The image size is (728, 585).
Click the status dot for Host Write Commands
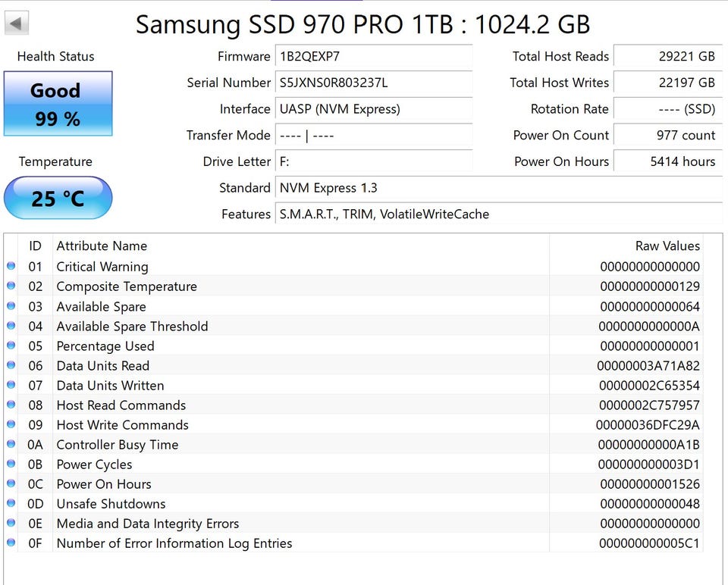point(11,424)
